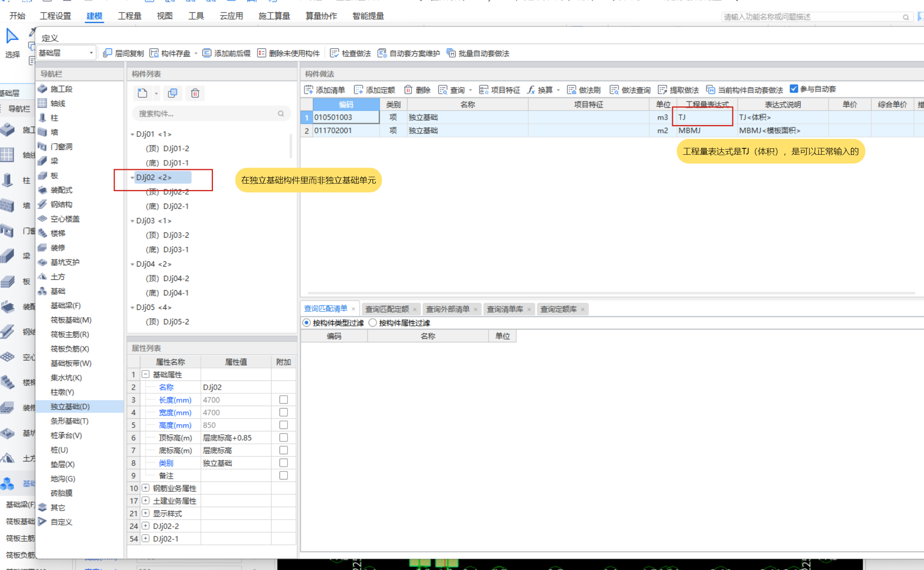Create new component with 新建 icon

pos(142,93)
